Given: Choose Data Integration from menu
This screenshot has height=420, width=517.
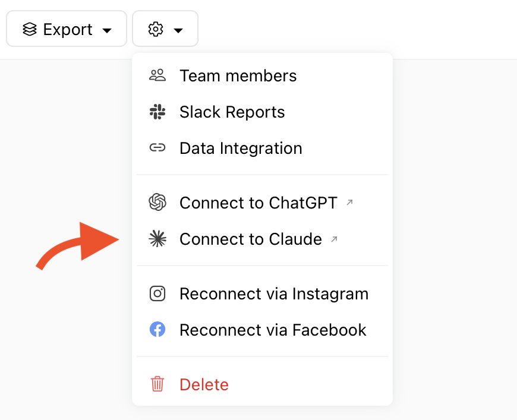Looking at the screenshot, I should coord(262,148).
